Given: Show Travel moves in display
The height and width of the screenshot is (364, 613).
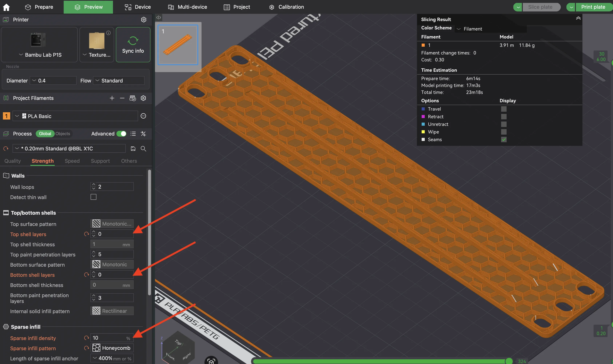Looking at the screenshot, I should [504, 109].
